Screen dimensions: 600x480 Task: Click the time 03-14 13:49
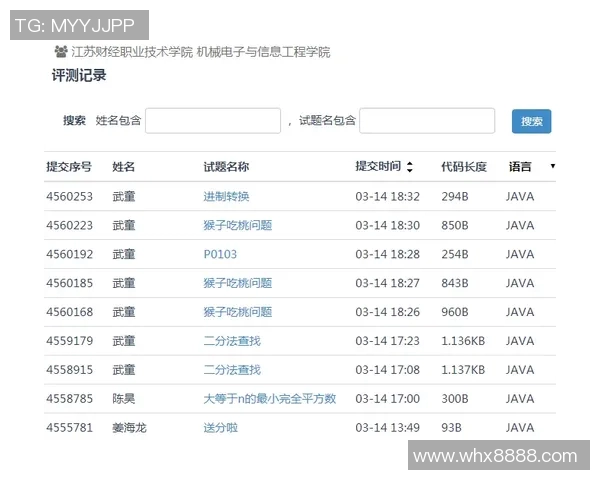pyautogui.click(x=387, y=428)
